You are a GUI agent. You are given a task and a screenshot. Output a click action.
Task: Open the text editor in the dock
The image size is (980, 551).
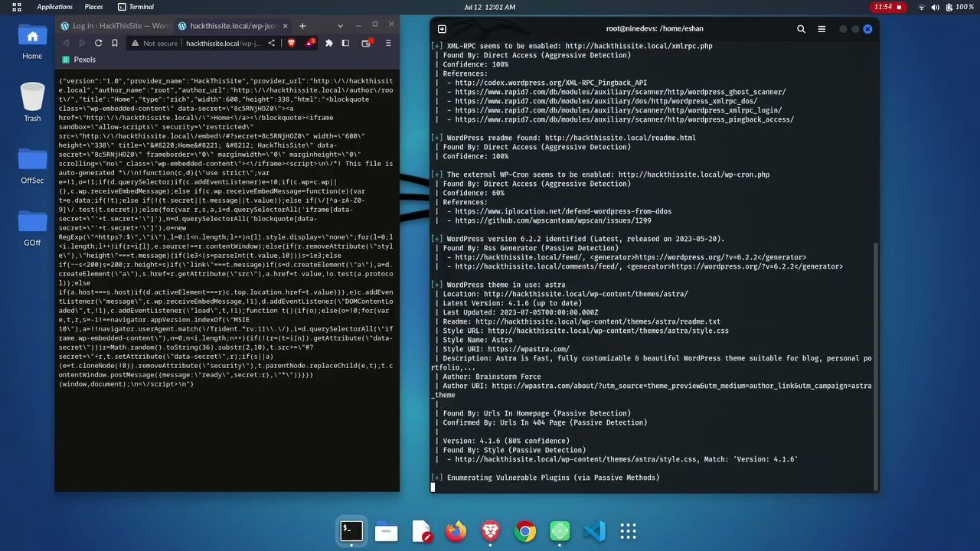421,531
